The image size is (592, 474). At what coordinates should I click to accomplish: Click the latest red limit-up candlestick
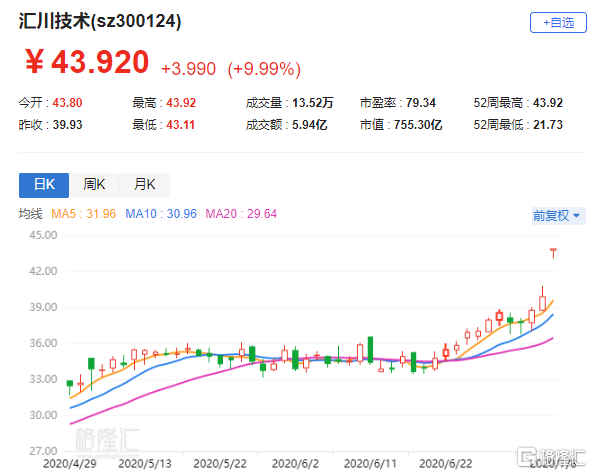click(553, 253)
